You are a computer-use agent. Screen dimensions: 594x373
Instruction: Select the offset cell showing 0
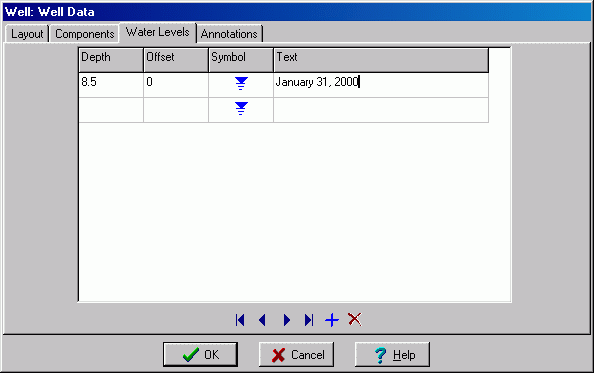click(176, 85)
